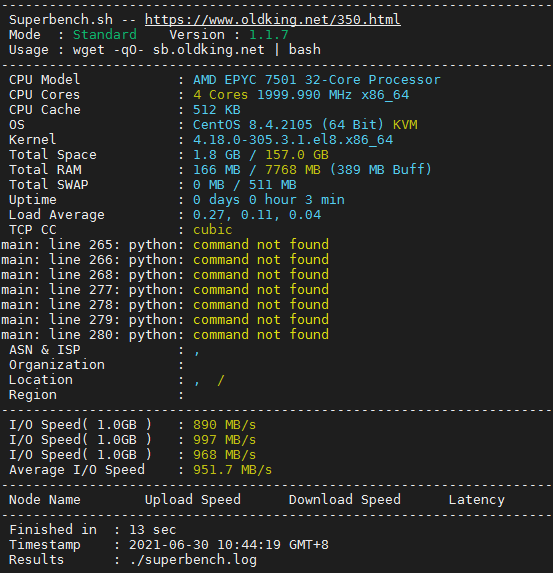This screenshot has height=573, width=553.
Task: Click the 'Finished in' value '13 sec'
Action: point(153,530)
